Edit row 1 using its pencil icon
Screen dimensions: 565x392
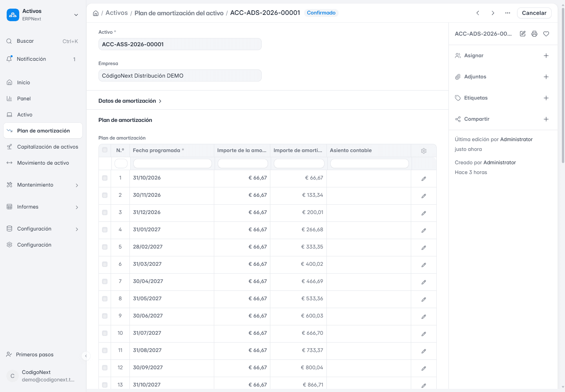point(424,178)
